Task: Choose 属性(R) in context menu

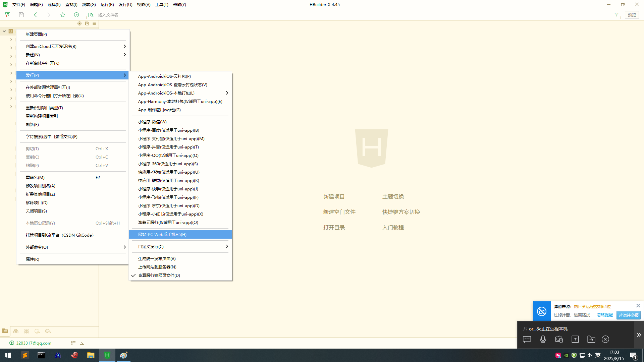Action: 73,259
